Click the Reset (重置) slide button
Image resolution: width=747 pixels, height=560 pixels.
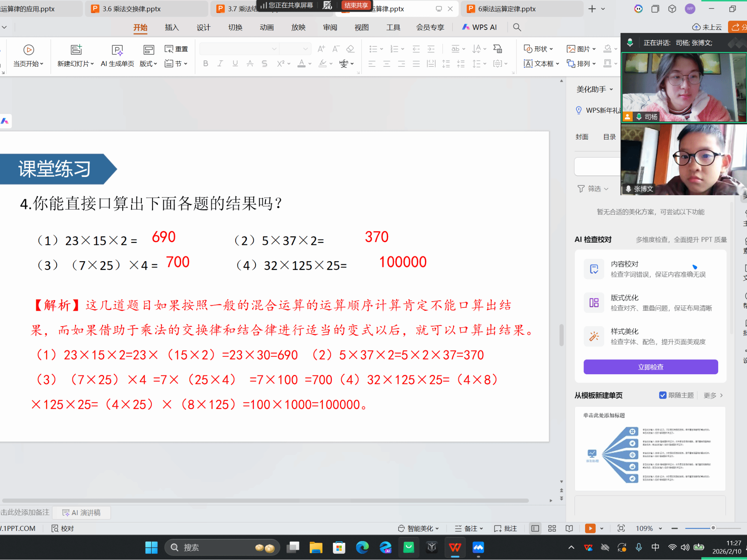coord(176,49)
